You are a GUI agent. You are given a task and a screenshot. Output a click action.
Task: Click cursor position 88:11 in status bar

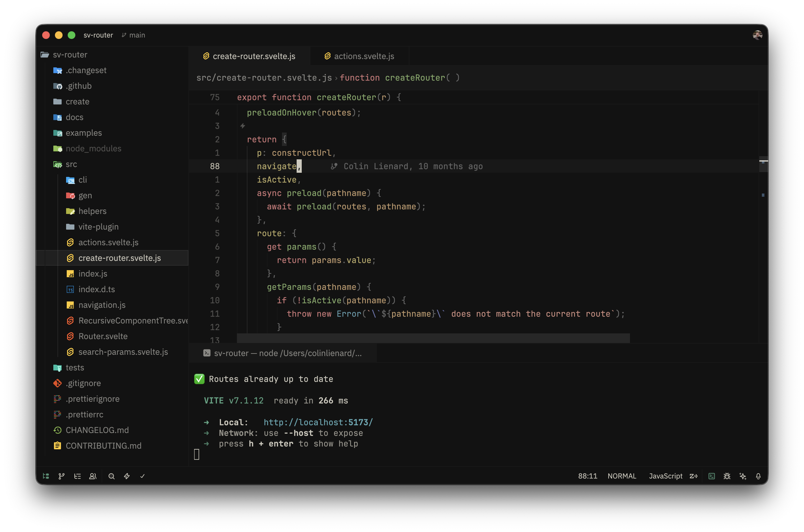[588, 476]
